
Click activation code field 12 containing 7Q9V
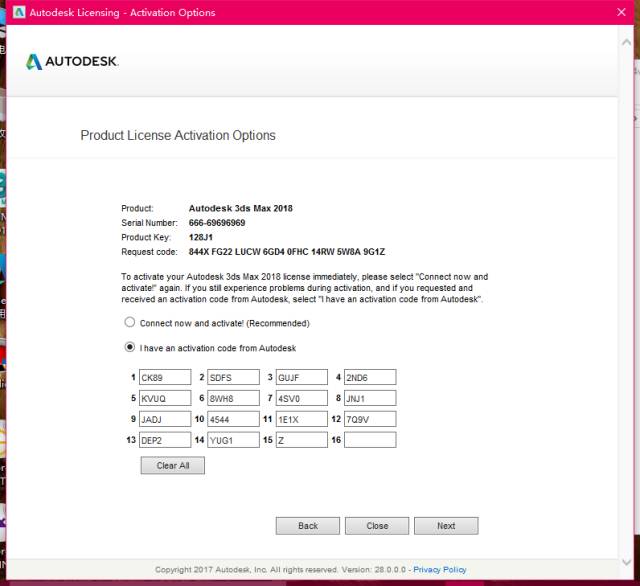pyautogui.click(x=370, y=419)
